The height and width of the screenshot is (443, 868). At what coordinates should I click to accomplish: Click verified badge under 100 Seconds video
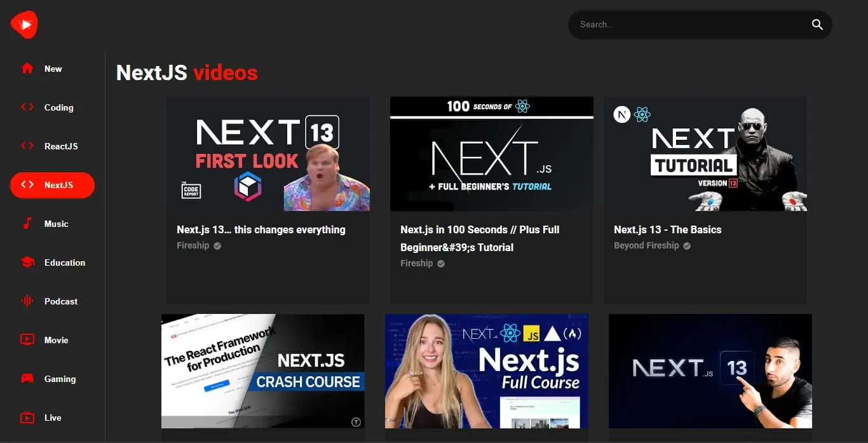point(441,264)
